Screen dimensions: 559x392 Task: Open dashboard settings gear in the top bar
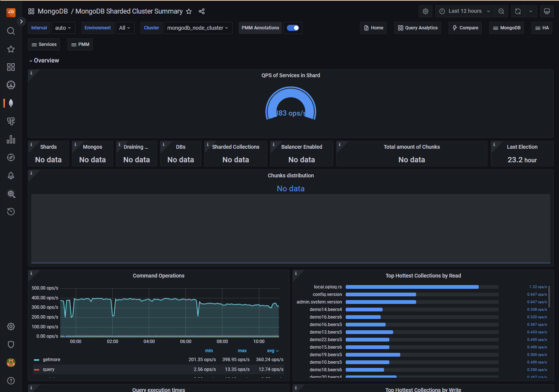pos(426,11)
